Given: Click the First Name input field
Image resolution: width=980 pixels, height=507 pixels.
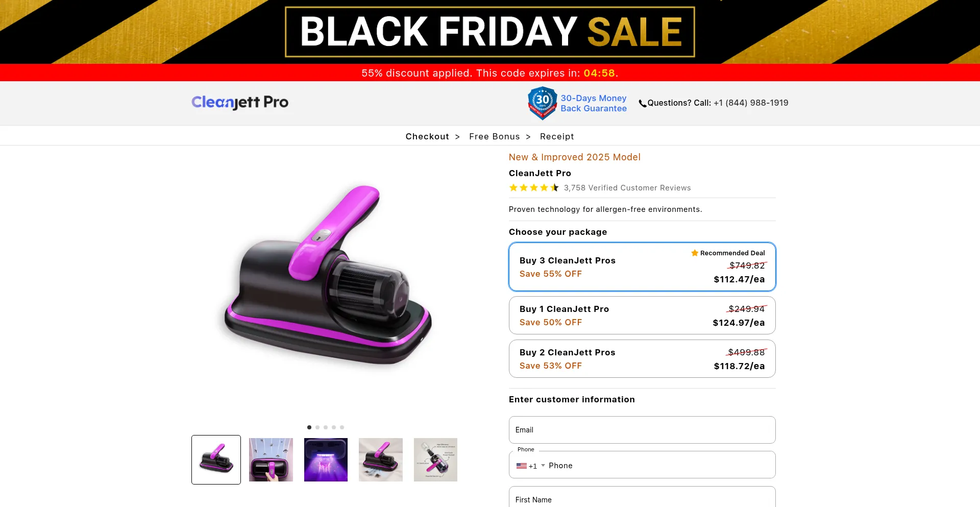Looking at the screenshot, I should (x=642, y=499).
